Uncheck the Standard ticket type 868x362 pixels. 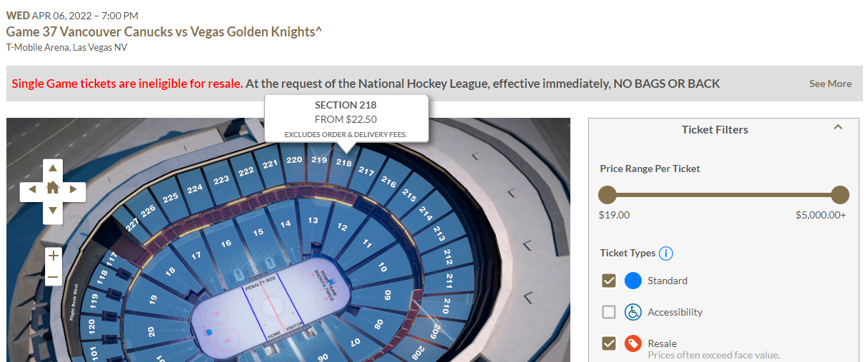609,281
